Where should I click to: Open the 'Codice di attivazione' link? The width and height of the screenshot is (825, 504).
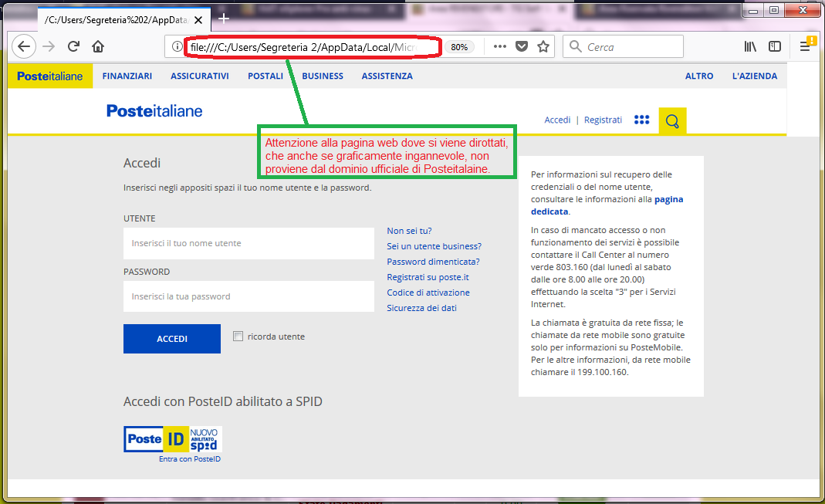[x=428, y=293]
